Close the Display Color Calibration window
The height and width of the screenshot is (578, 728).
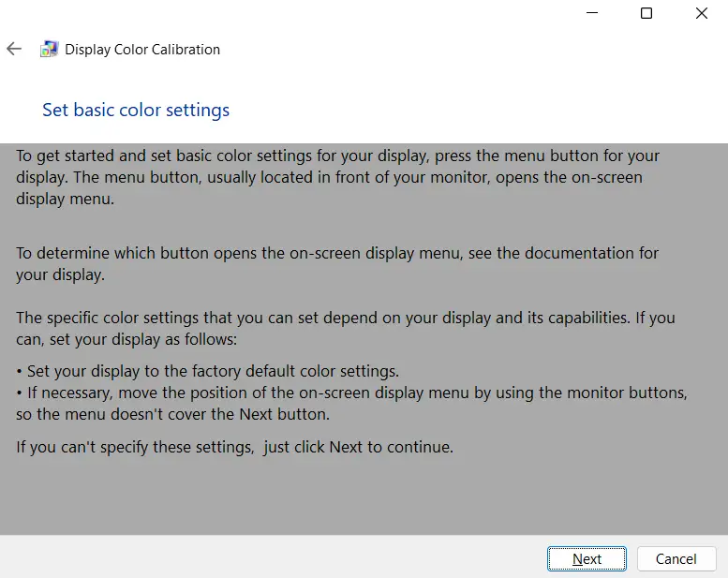[x=702, y=13]
